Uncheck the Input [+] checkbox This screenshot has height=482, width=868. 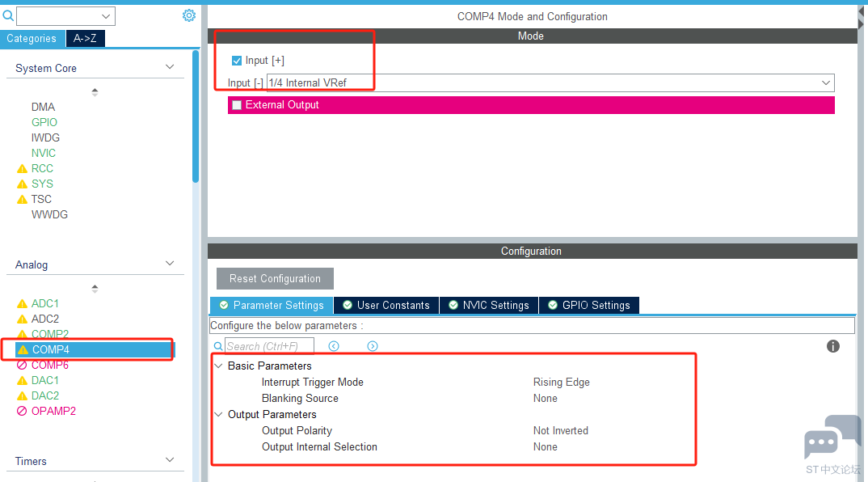tap(237, 61)
